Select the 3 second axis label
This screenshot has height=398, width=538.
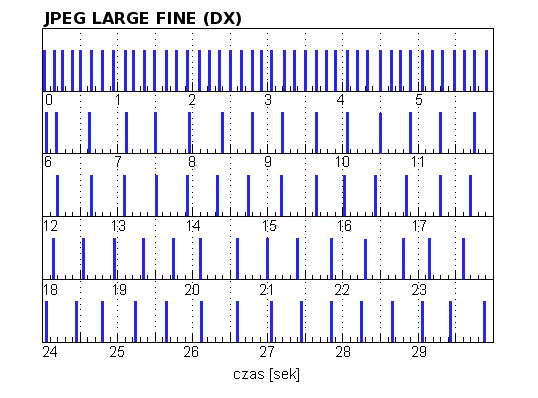pyautogui.click(x=268, y=100)
